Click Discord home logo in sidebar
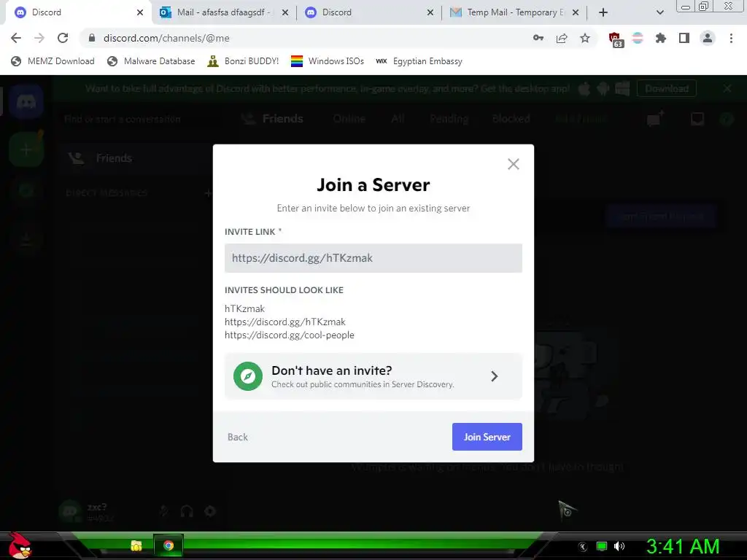This screenshot has width=747, height=560. [26, 101]
